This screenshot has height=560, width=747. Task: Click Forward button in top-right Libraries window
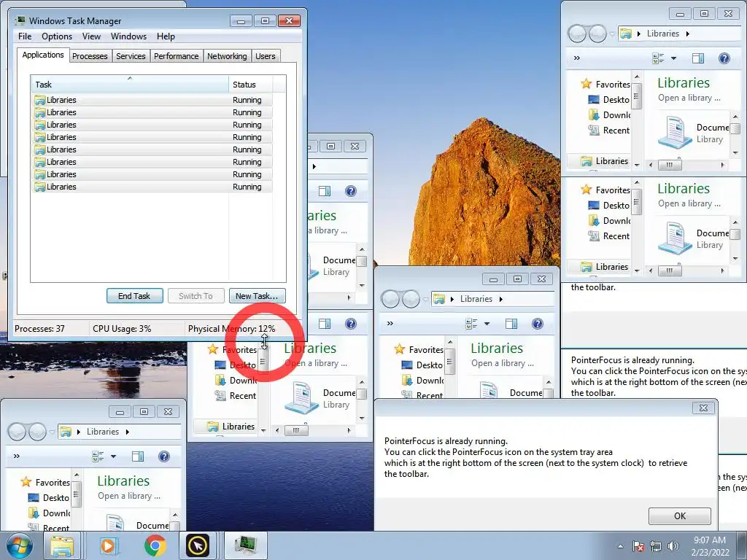pyautogui.click(x=597, y=34)
